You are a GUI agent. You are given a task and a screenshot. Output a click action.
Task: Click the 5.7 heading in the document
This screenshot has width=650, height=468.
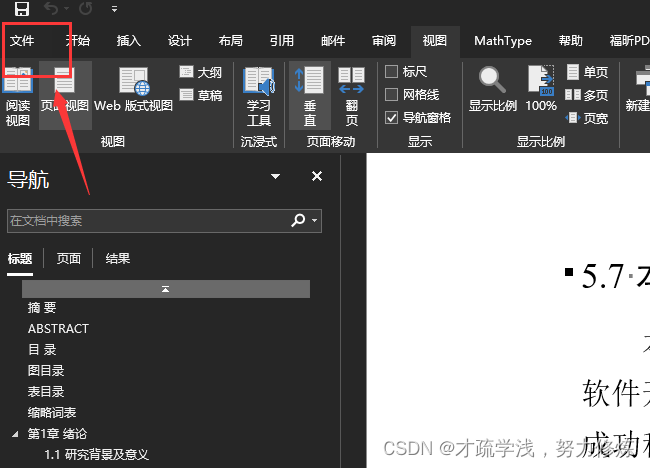click(x=615, y=275)
